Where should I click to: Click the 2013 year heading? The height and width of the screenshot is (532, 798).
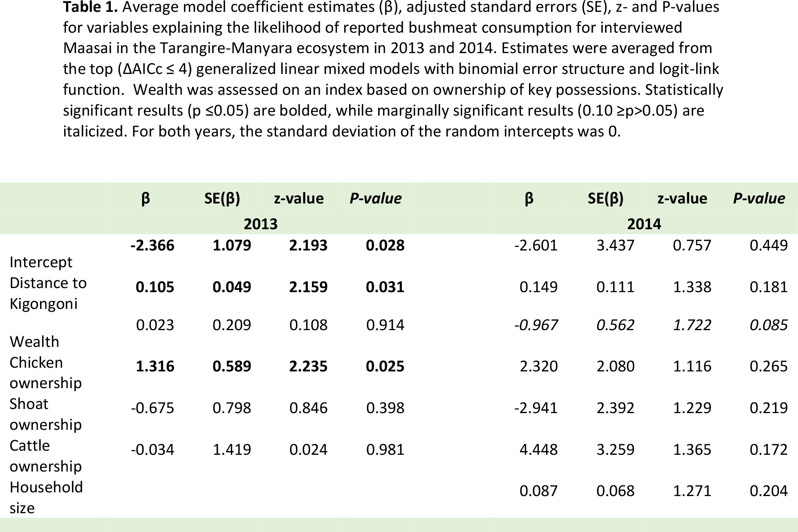(260, 224)
